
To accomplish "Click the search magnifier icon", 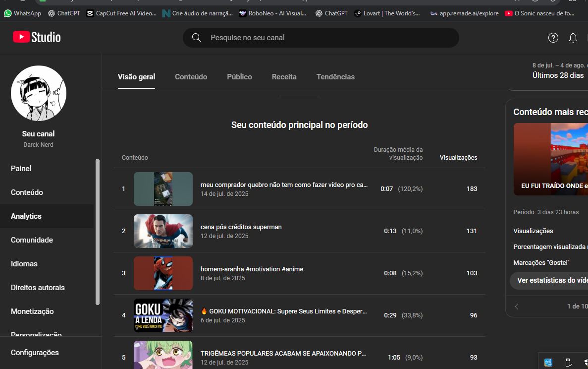I will tap(197, 38).
